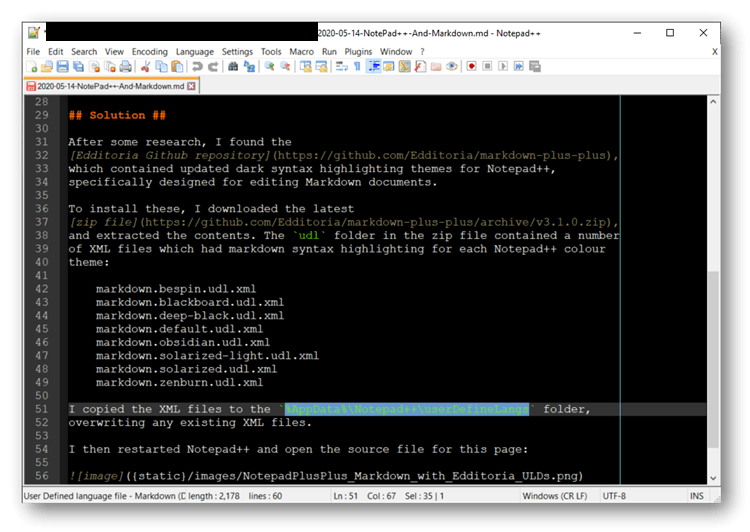
Task: Open the Settings menu
Action: point(237,52)
